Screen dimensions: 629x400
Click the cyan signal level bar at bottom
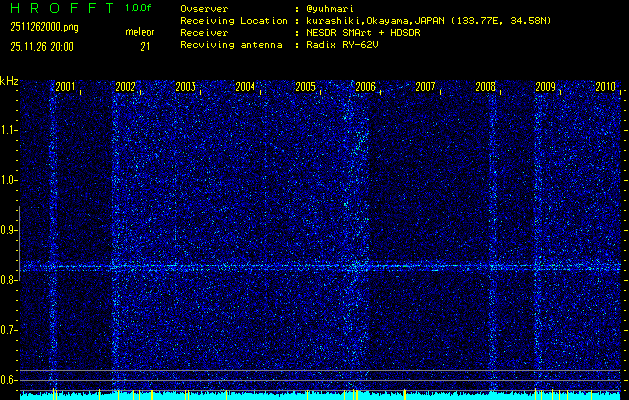tap(320, 396)
